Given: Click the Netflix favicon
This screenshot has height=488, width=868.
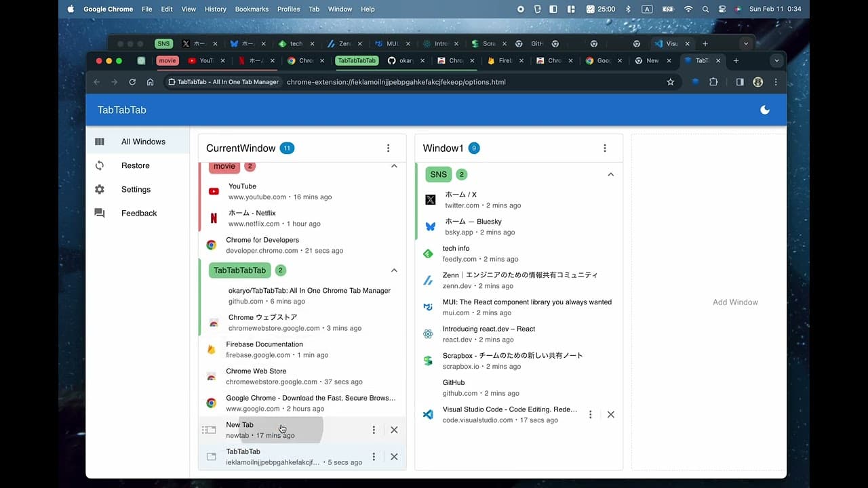Looking at the screenshot, I should click(x=214, y=218).
